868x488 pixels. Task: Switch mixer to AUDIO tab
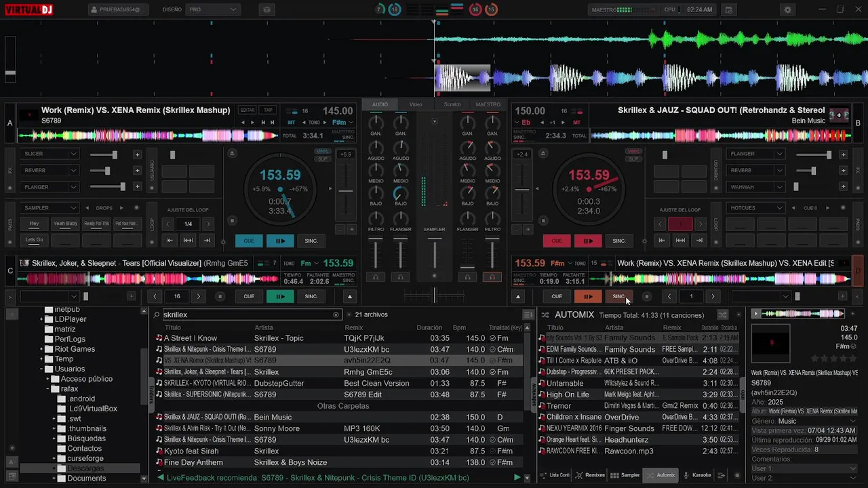(380, 104)
